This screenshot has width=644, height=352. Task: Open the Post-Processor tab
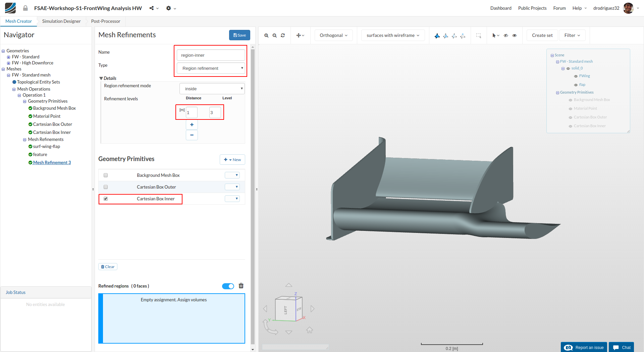pos(106,21)
